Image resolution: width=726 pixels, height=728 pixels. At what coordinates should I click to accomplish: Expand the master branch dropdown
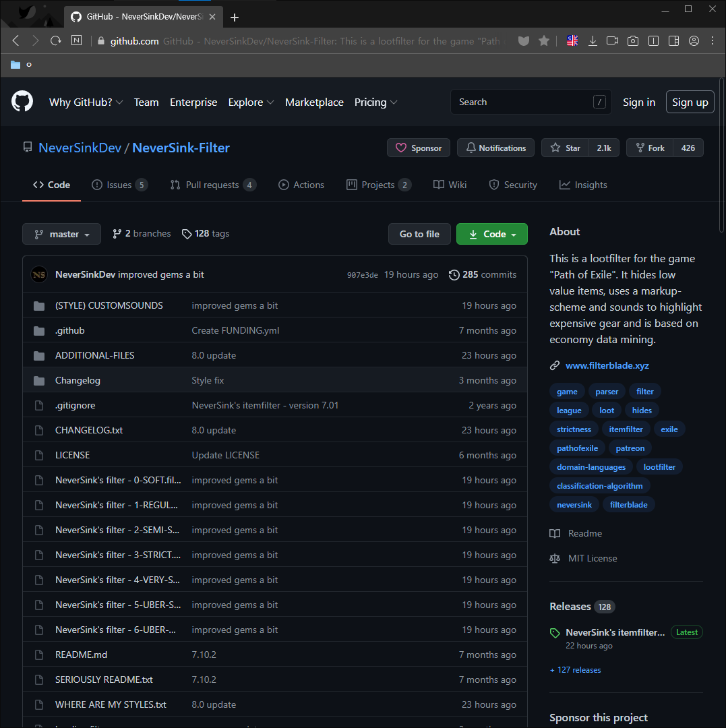[62, 234]
